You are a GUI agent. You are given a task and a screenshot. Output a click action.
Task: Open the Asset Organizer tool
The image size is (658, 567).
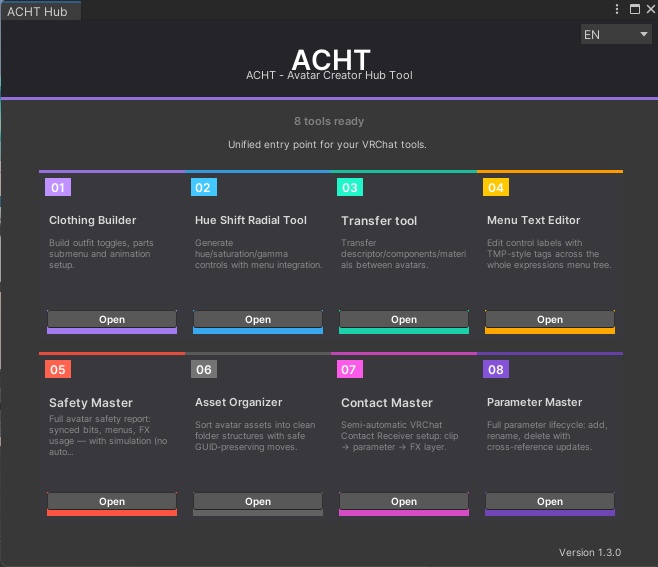tap(258, 501)
